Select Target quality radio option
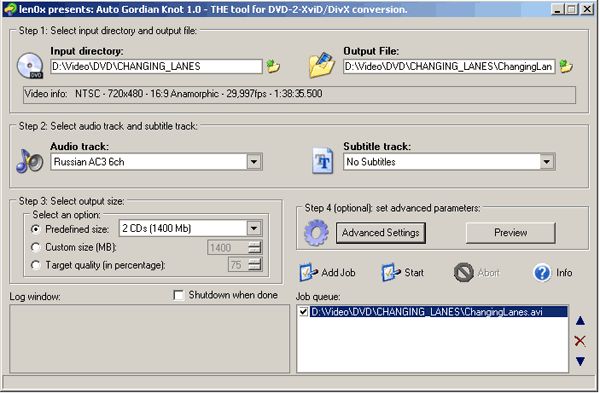 tap(36, 265)
